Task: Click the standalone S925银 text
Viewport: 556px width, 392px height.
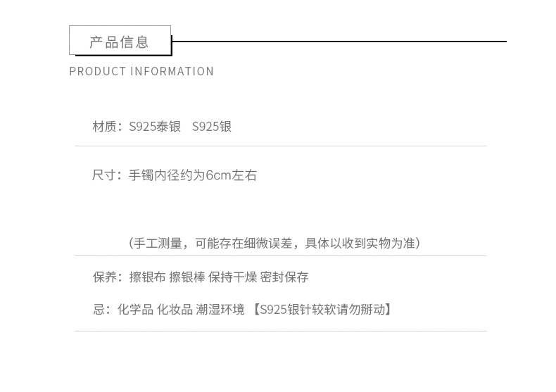Action: (212, 127)
